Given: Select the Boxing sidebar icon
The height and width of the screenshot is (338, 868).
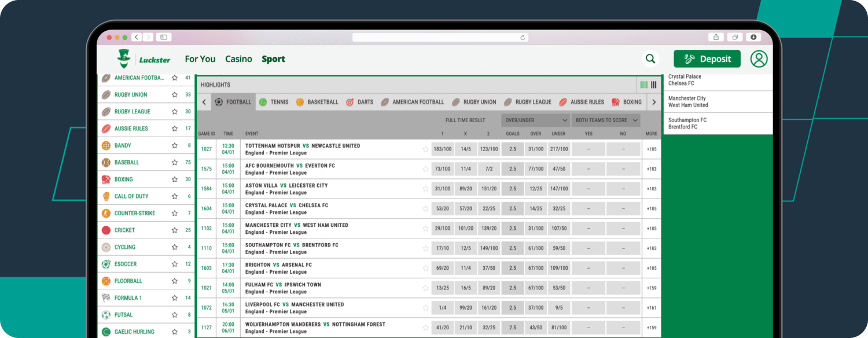Looking at the screenshot, I should pos(106,179).
